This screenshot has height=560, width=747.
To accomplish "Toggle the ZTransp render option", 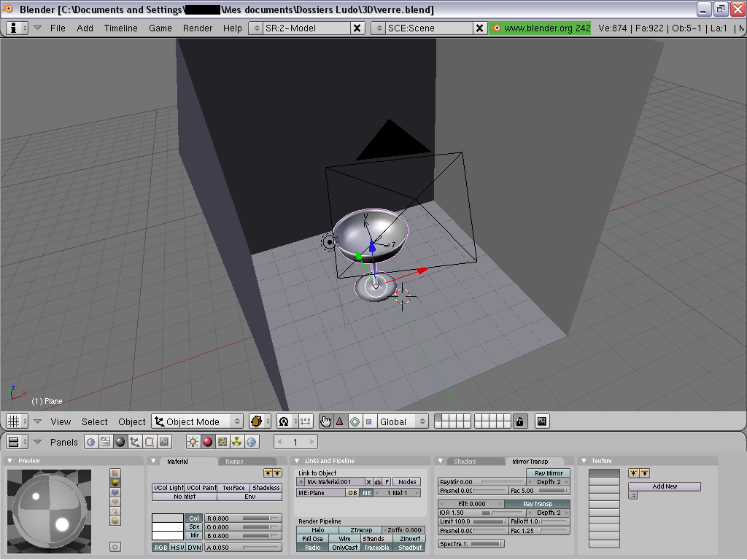I will 361,530.
